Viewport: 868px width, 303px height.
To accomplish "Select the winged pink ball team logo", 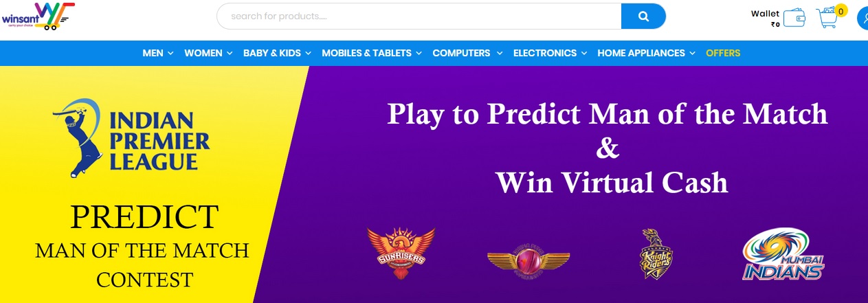I will click(x=528, y=260).
